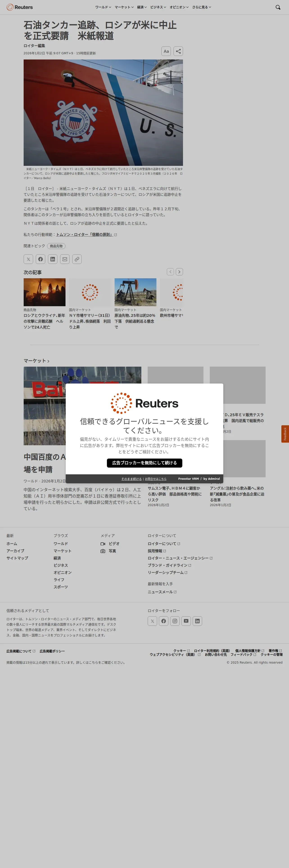This screenshot has width=289, height=868.
Task: Click お問合せはこちら in the popup
Action: pos(156,479)
